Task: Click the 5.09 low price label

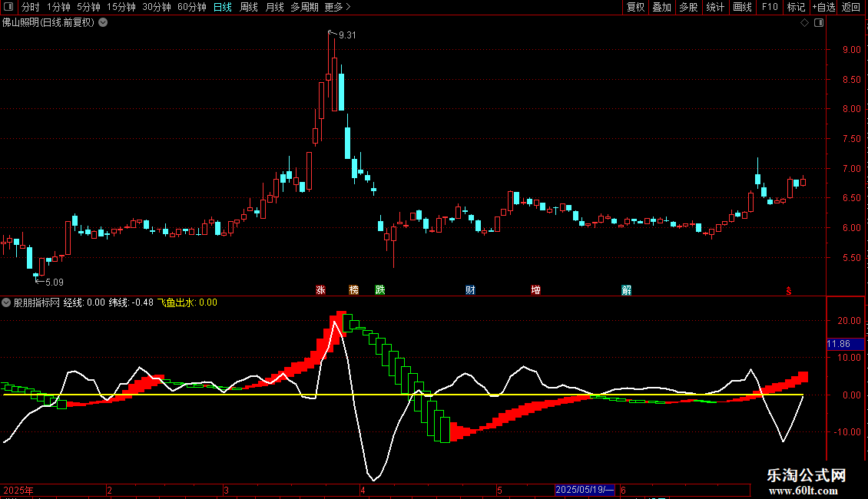Action: pos(55,283)
